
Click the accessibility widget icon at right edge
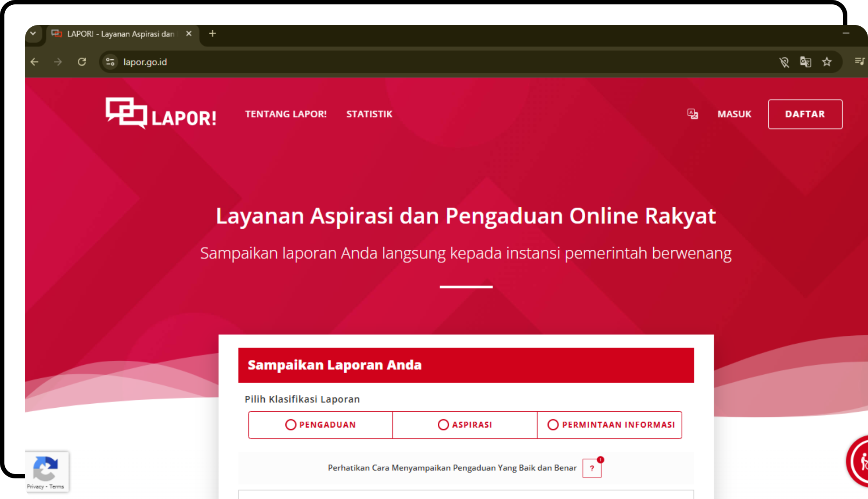(x=861, y=462)
